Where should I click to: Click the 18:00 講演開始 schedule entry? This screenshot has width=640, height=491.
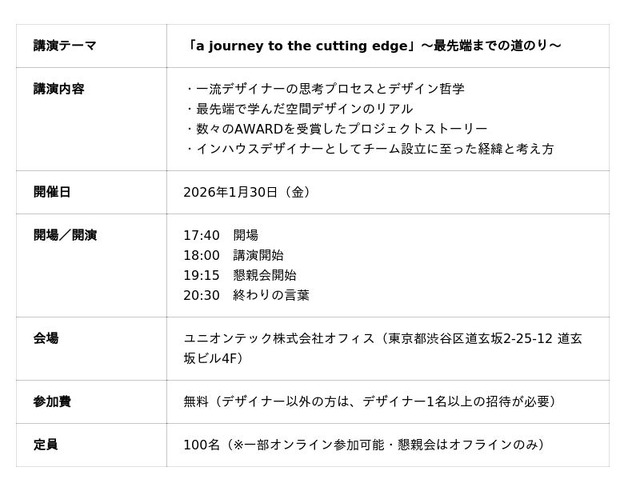click(x=233, y=255)
